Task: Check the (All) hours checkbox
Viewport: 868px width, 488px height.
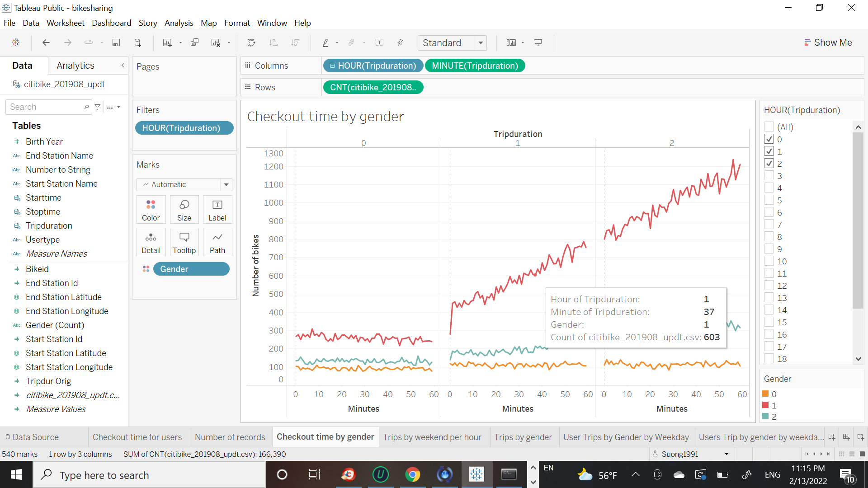Action: click(x=769, y=127)
